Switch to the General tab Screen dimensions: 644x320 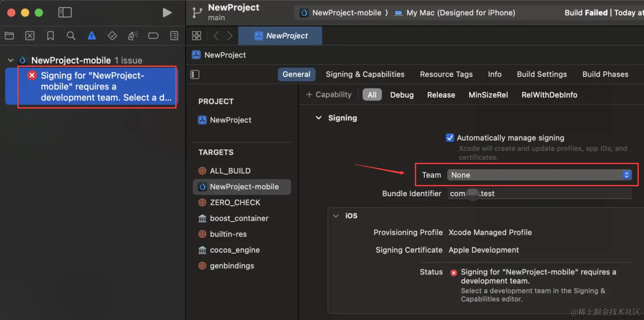[296, 74]
